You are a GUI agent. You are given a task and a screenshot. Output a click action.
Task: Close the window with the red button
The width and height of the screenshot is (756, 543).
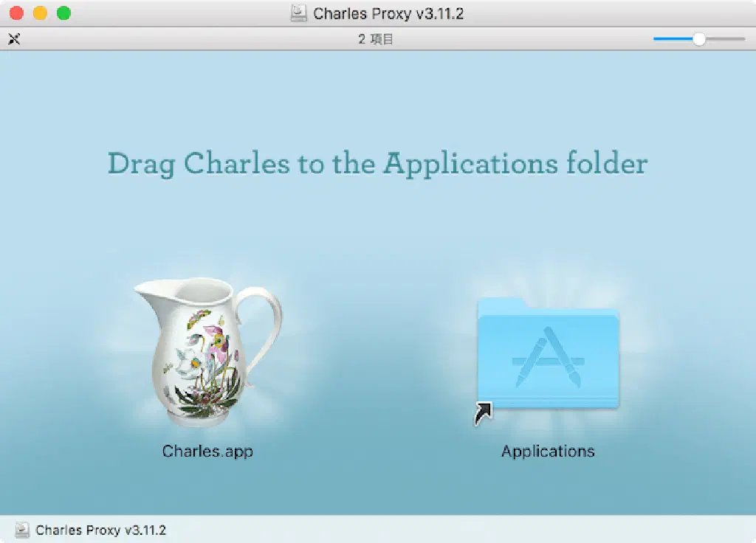16,13
